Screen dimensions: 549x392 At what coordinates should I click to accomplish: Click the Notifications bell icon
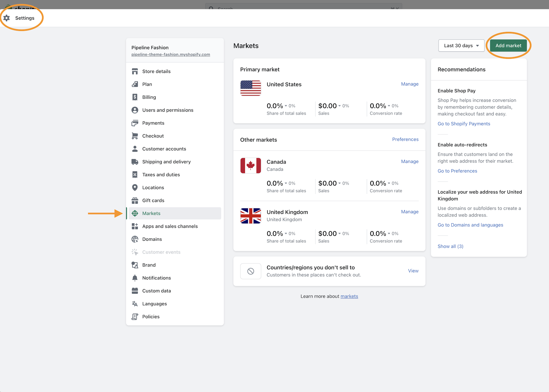coord(135,278)
